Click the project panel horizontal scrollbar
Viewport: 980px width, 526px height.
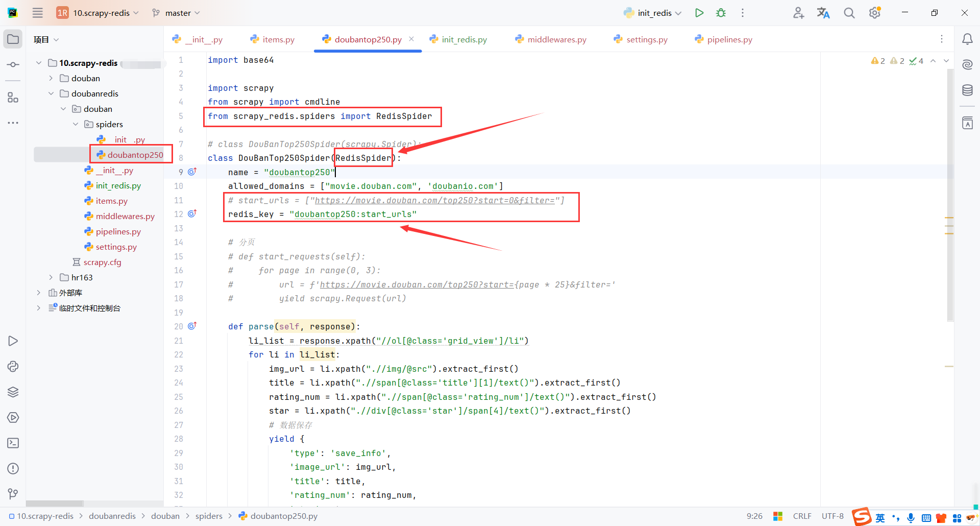pyautogui.click(x=55, y=504)
